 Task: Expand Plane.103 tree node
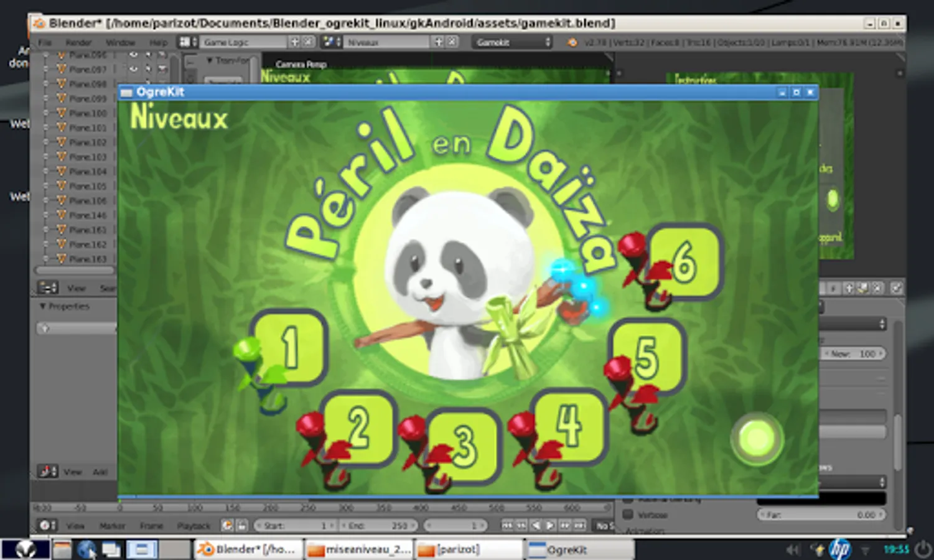click(45, 157)
